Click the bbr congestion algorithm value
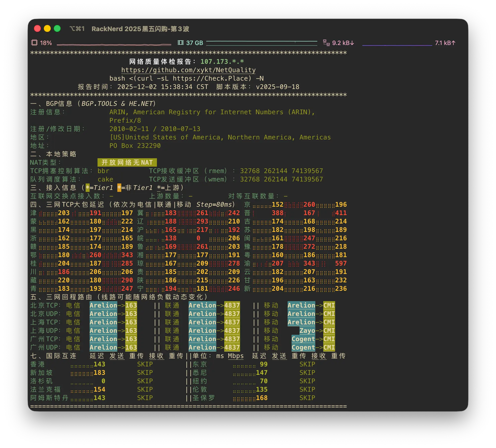 pyautogui.click(x=103, y=171)
